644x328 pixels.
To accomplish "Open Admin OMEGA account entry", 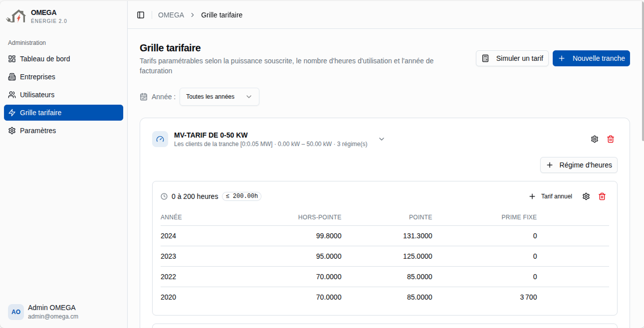I will tap(63, 312).
